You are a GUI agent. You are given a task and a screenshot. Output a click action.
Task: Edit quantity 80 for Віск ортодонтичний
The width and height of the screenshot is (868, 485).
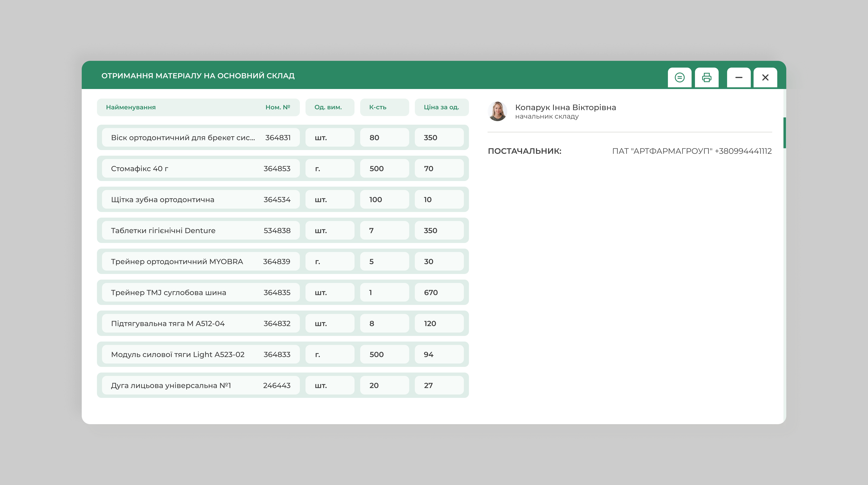pyautogui.click(x=384, y=137)
